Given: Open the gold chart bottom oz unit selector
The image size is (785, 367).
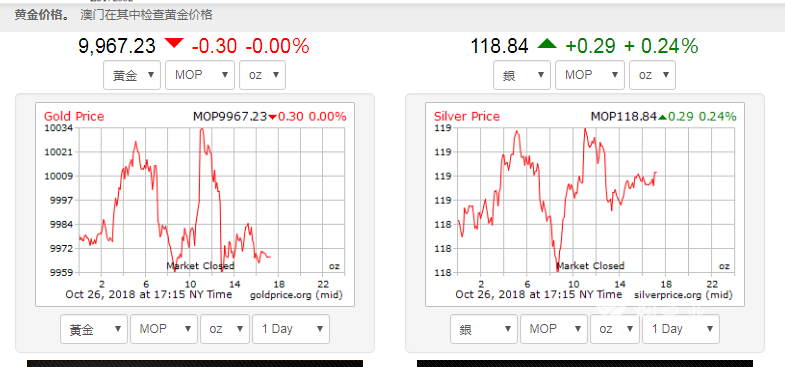Looking at the screenshot, I should (225, 329).
